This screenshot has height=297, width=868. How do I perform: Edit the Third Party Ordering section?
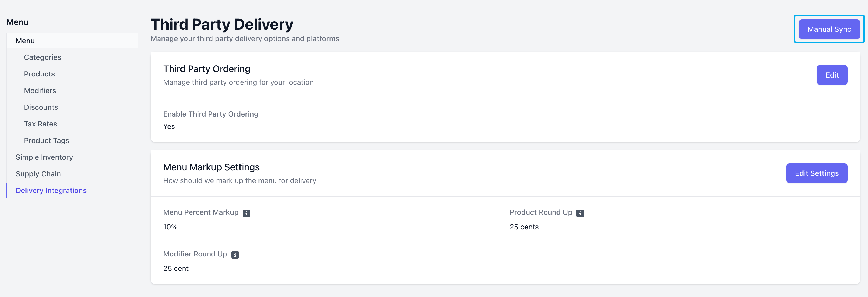832,75
